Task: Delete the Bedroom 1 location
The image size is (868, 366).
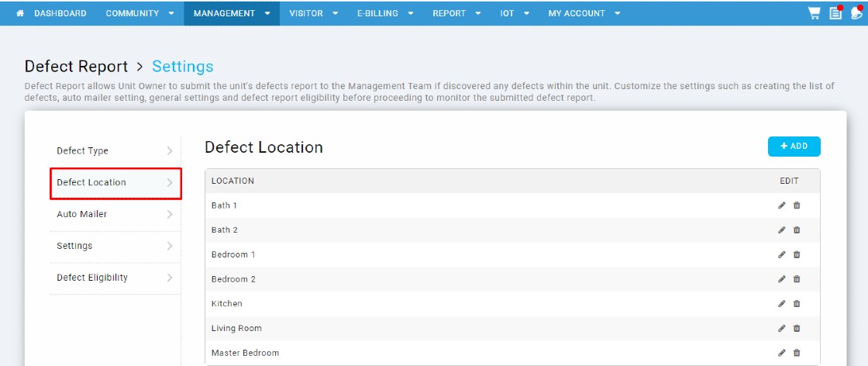Action: click(797, 254)
